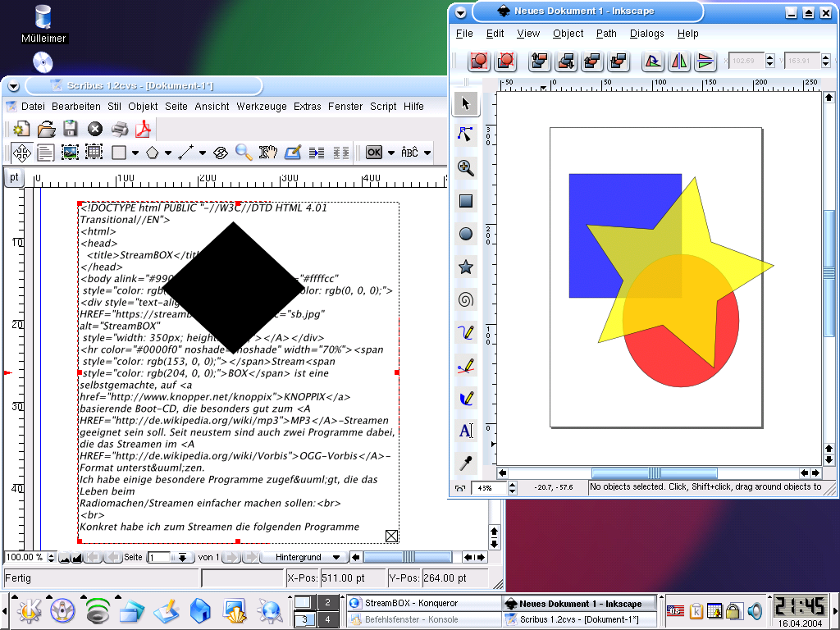Open the Werkzeuge menu in Scribus
Viewport: 840px width, 630px height.
(262, 107)
